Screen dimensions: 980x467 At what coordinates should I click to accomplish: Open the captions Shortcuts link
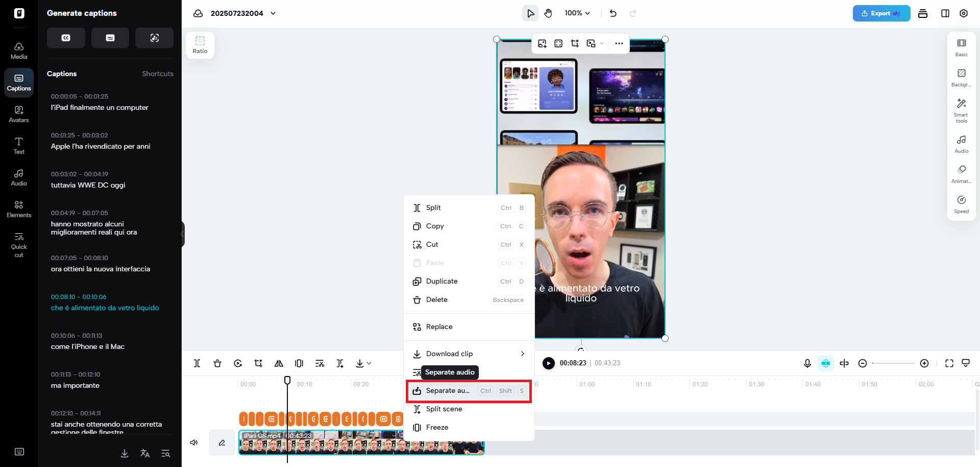158,74
